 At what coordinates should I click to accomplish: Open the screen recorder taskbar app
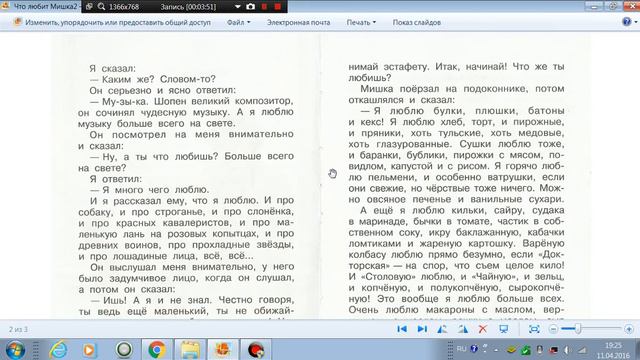[256, 350]
